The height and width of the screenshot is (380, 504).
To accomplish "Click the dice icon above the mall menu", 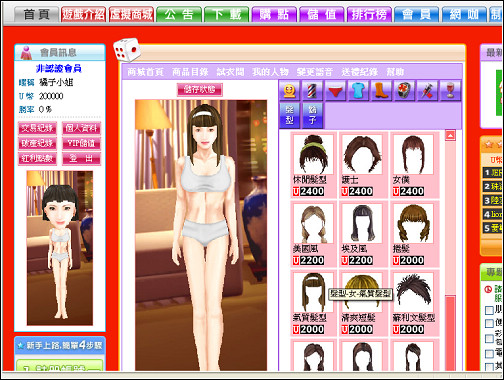I will tap(126, 50).
